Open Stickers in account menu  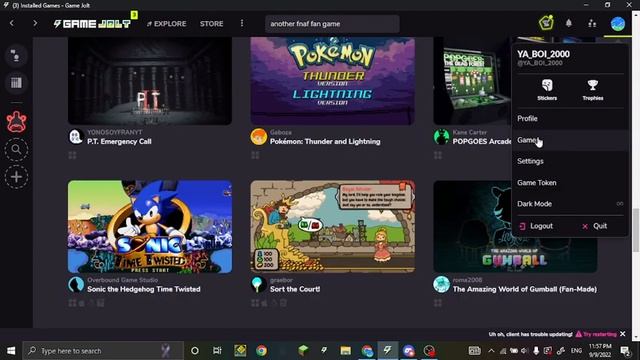pyautogui.click(x=547, y=90)
